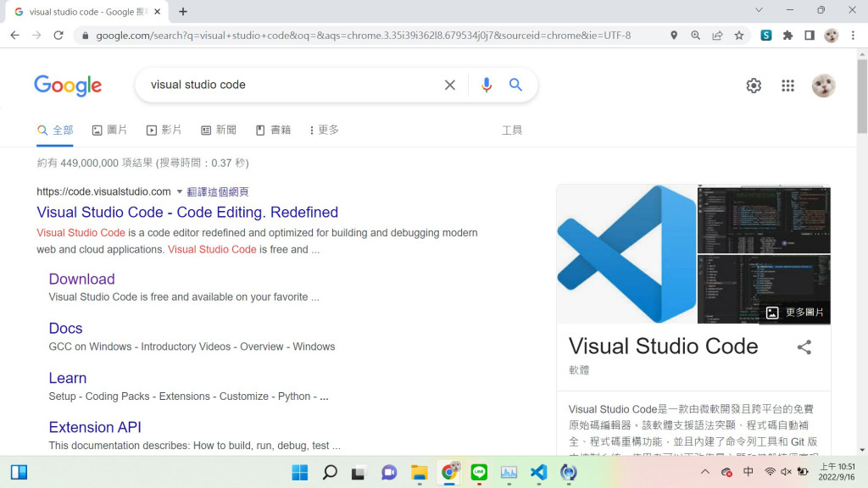Image resolution: width=868 pixels, height=488 pixels.
Task: Clear the search box text
Action: click(x=450, y=85)
